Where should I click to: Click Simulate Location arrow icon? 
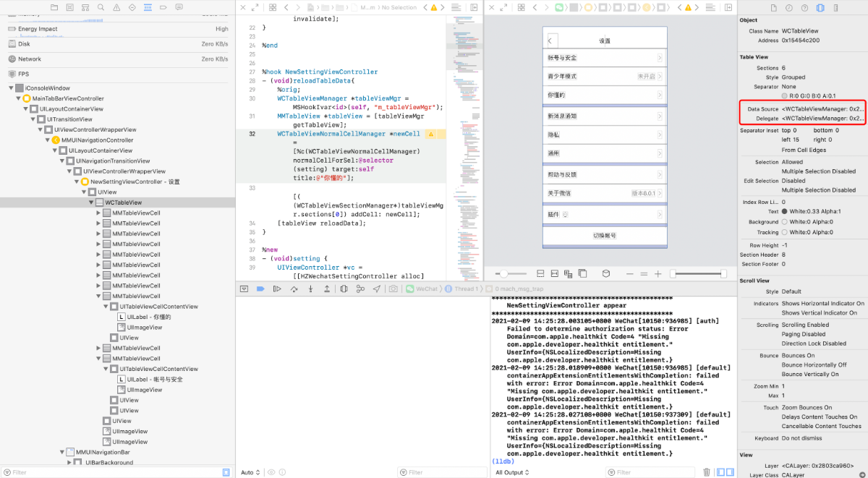pyautogui.click(x=377, y=289)
